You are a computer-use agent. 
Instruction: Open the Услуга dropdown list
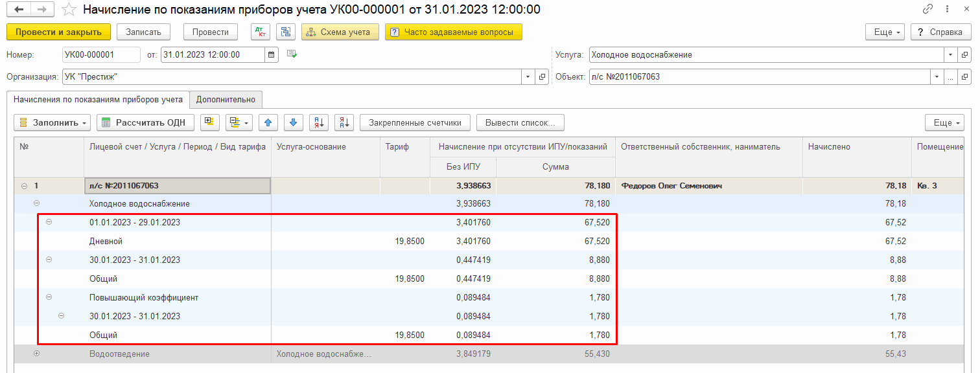pyautogui.click(x=951, y=55)
